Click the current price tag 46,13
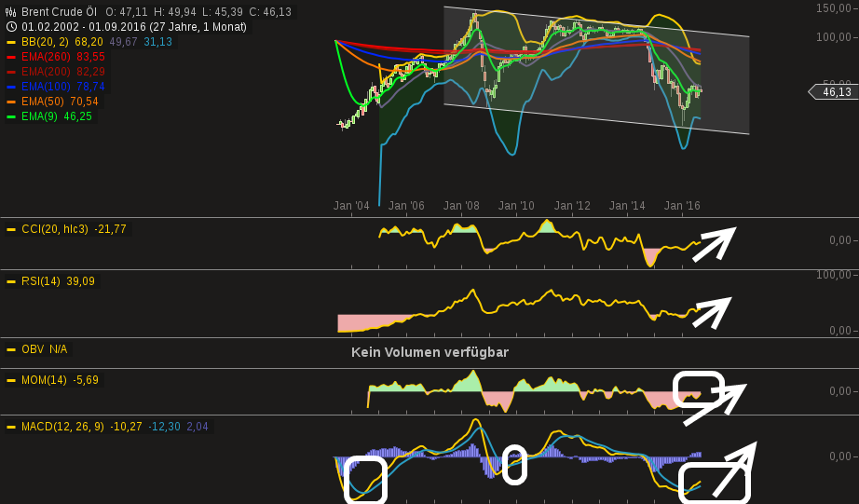The width and height of the screenshot is (859, 504). 836,92
